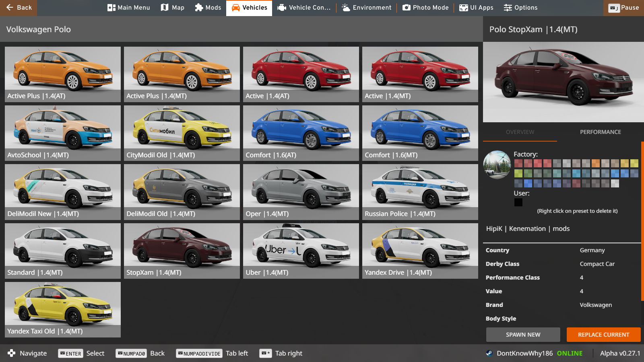This screenshot has width=644, height=362.
Task: Pause the game
Action: pos(623,8)
